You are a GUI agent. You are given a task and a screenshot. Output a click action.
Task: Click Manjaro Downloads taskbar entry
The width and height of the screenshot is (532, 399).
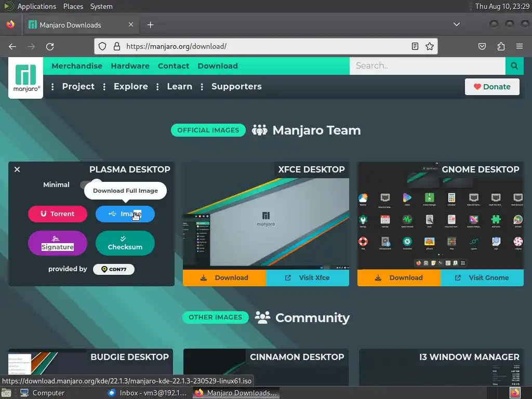pos(236,393)
